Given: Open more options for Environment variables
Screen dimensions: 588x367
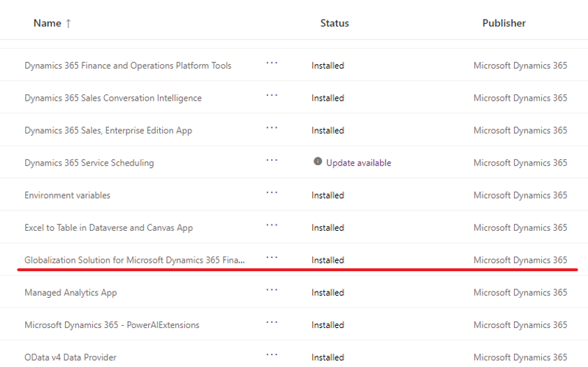Looking at the screenshot, I should pyautogui.click(x=272, y=192).
